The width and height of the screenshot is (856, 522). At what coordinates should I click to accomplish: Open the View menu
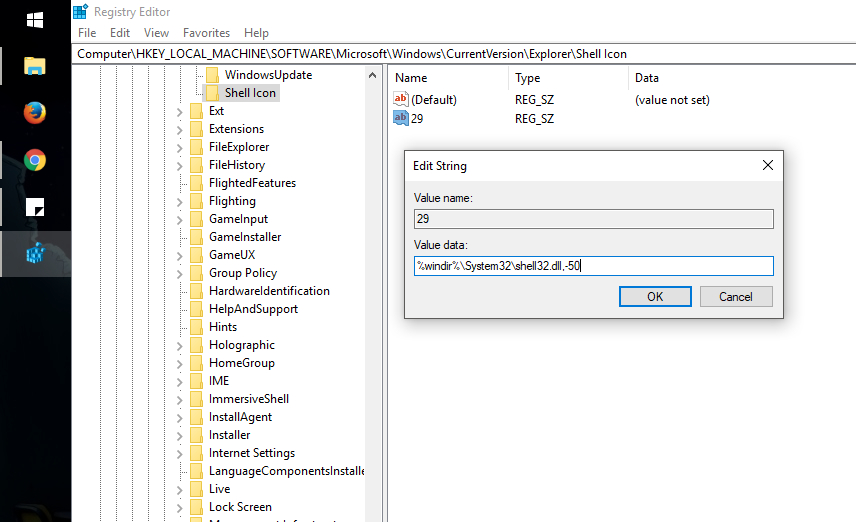pyautogui.click(x=156, y=33)
